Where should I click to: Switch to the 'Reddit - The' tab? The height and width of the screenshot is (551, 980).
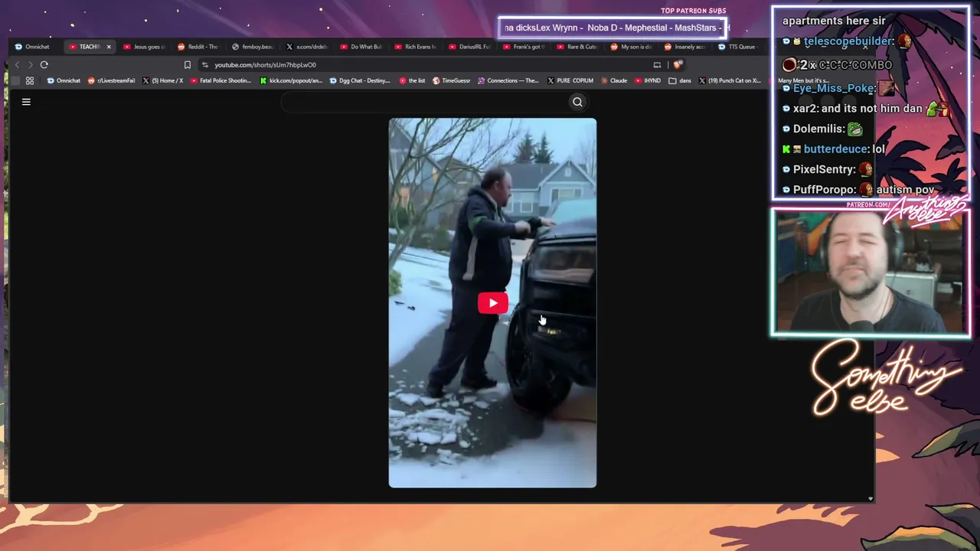[x=198, y=47]
